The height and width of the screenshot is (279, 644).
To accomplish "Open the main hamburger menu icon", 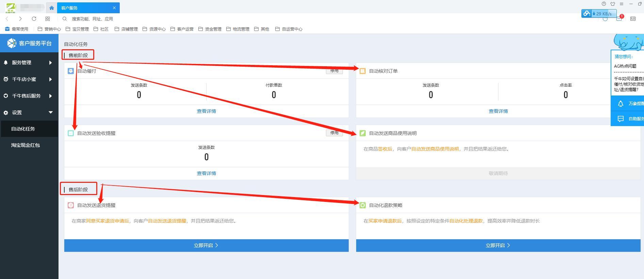I will point(622,4).
